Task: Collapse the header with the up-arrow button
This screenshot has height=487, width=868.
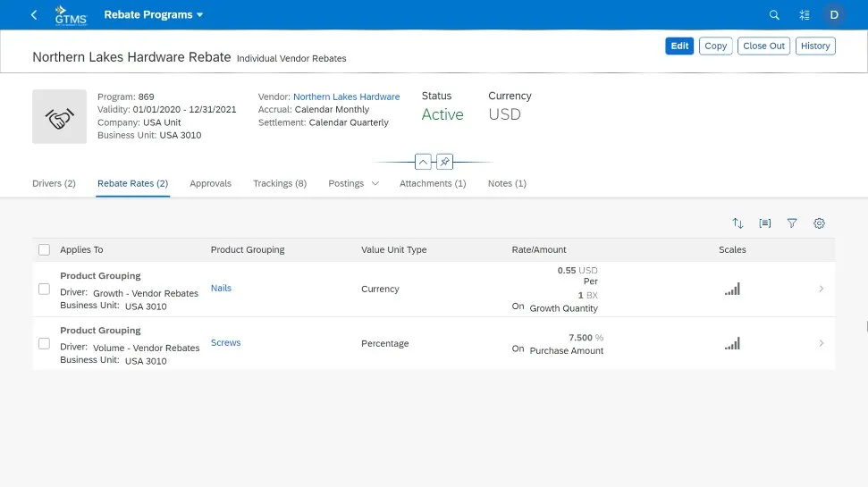Action: pos(423,162)
